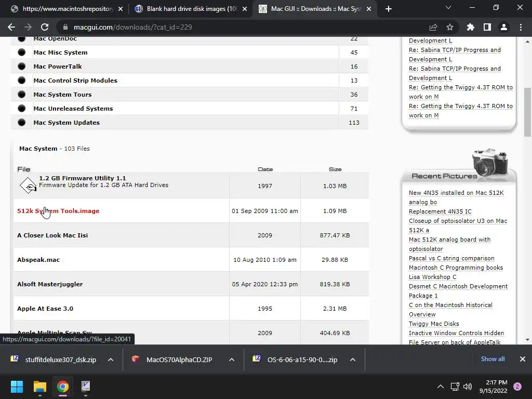Open the Mac Misc System category
The width and height of the screenshot is (532, 399).
pos(60,52)
